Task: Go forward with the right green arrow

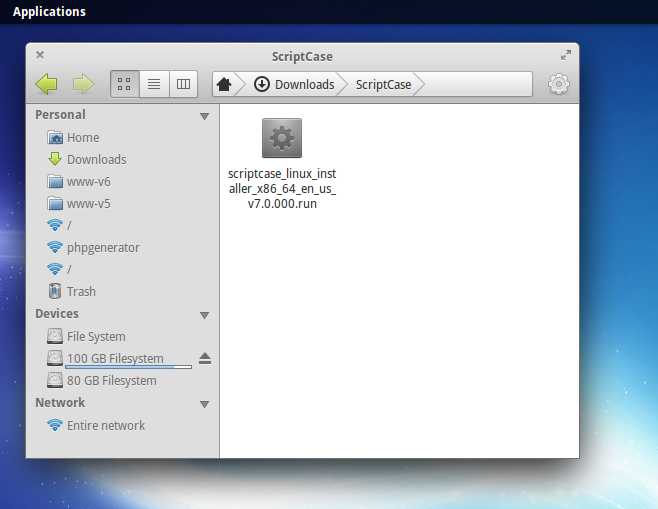Action: click(x=84, y=84)
